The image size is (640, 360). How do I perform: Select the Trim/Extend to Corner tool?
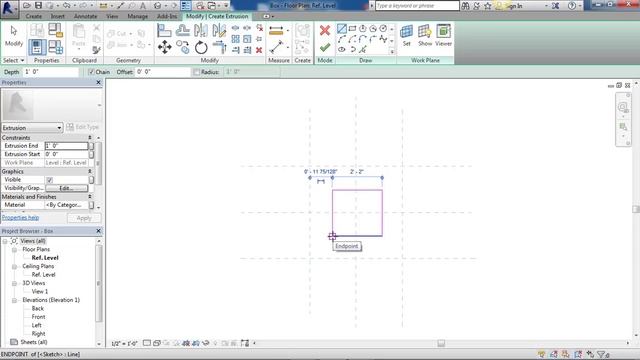(x=219, y=47)
